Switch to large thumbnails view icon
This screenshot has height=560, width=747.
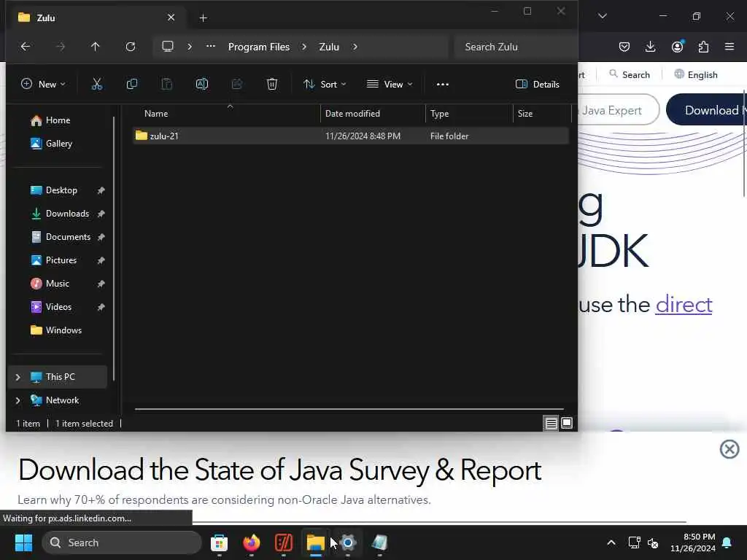click(x=567, y=423)
